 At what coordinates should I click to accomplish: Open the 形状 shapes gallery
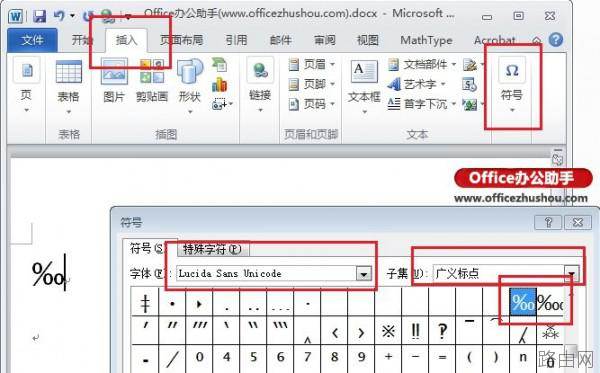pyautogui.click(x=190, y=86)
